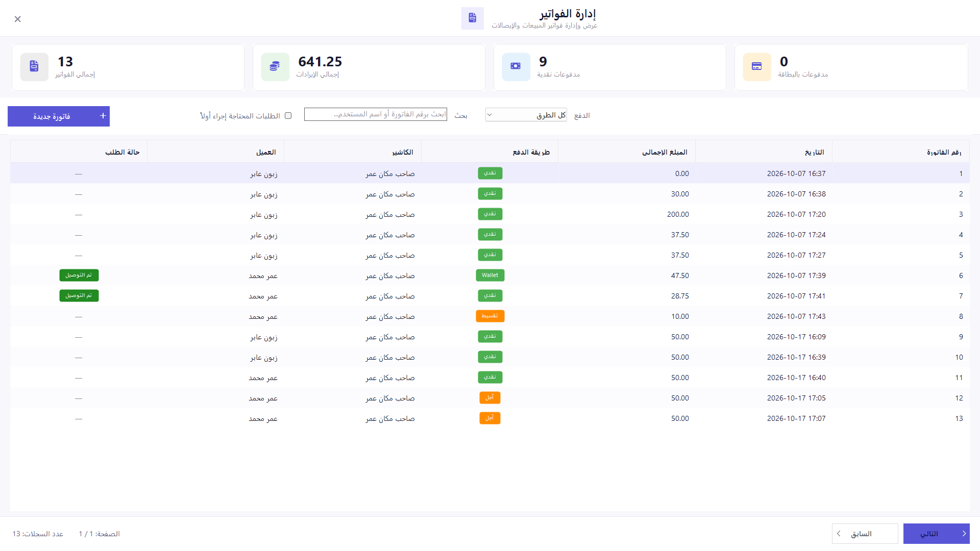Click the plus icon on new invoice button
980x551 pixels.
103,116
